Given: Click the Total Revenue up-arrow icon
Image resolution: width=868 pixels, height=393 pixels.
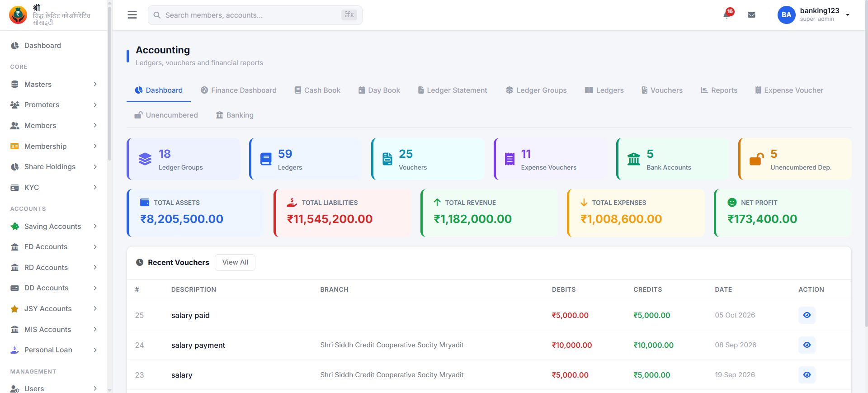Looking at the screenshot, I should (x=437, y=202).
